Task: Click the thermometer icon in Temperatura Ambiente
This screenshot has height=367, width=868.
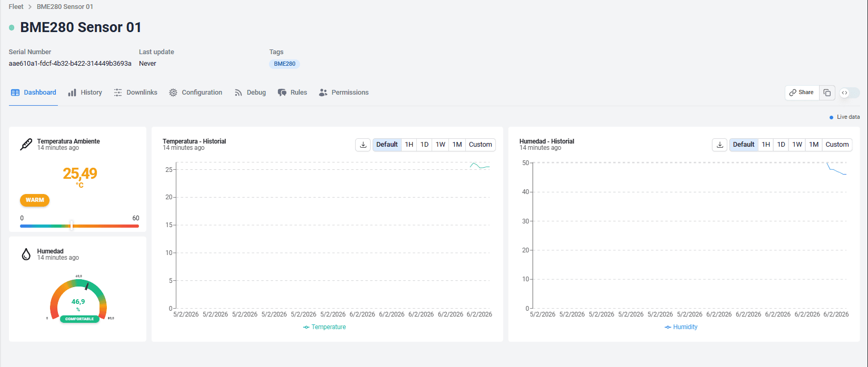Action: [26, 145]
